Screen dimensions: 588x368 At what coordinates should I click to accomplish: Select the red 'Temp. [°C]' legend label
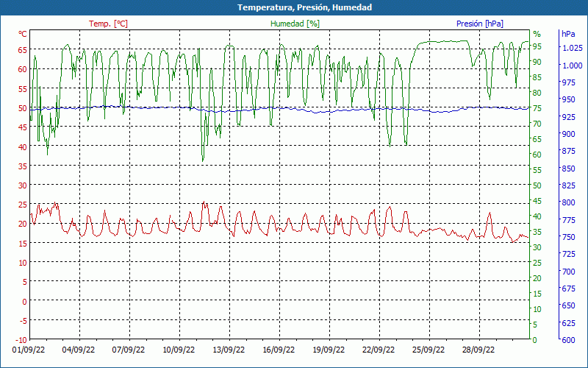[108, 24]
